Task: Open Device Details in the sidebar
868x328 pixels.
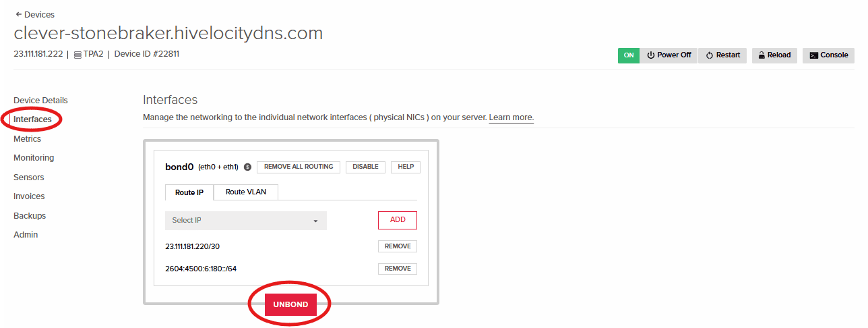Action: pos(40,101)
